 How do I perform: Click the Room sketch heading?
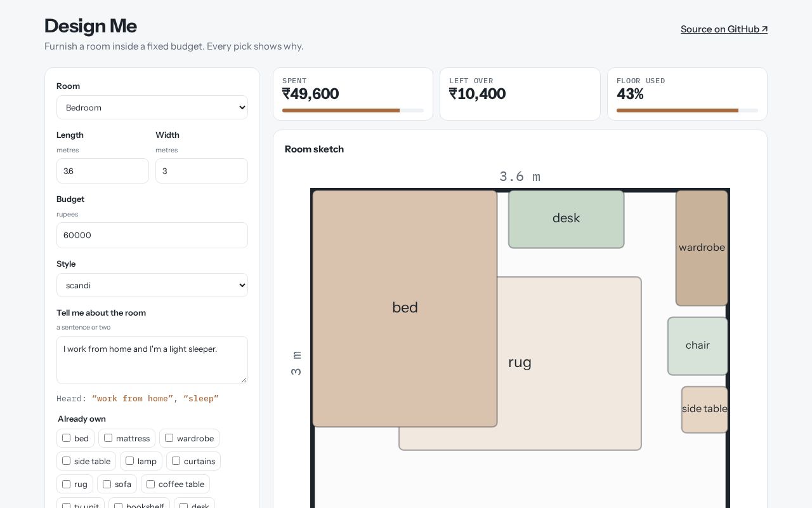[314, 149]
